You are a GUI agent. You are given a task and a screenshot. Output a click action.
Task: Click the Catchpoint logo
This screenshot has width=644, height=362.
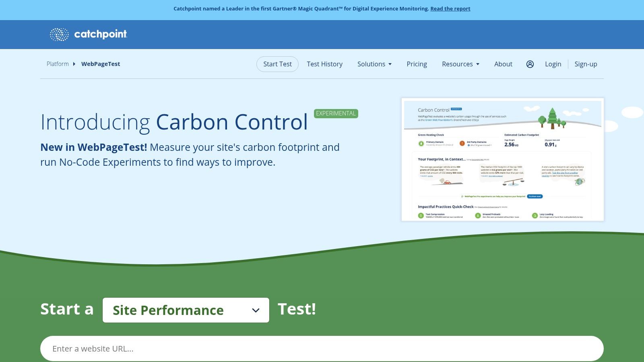coord(88,34)
